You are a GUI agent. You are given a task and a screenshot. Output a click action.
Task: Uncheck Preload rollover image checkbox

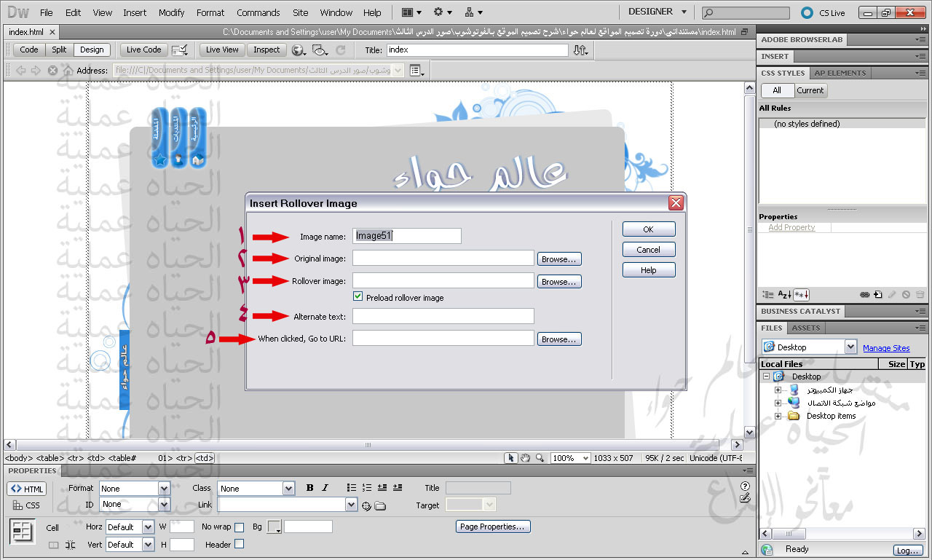pos(358,297)
